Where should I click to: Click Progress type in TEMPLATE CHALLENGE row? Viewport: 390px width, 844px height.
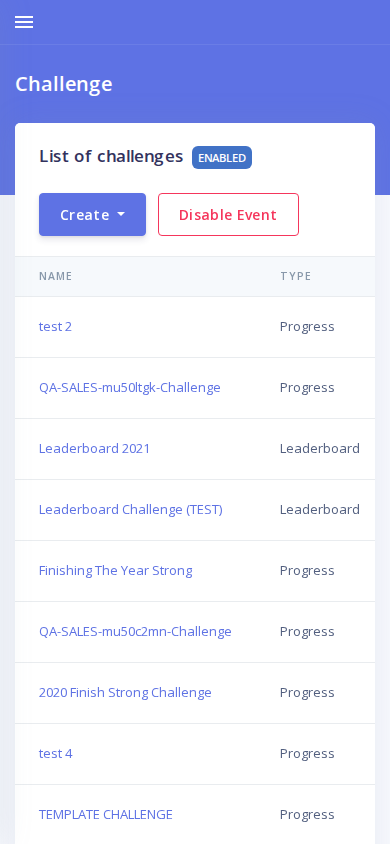(x=307, y=814)
